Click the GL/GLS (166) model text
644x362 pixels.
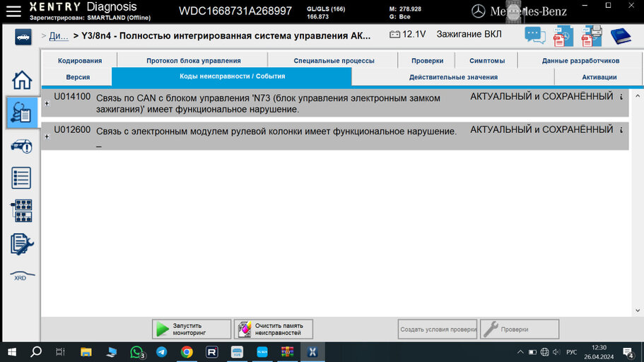coord(326,9)
